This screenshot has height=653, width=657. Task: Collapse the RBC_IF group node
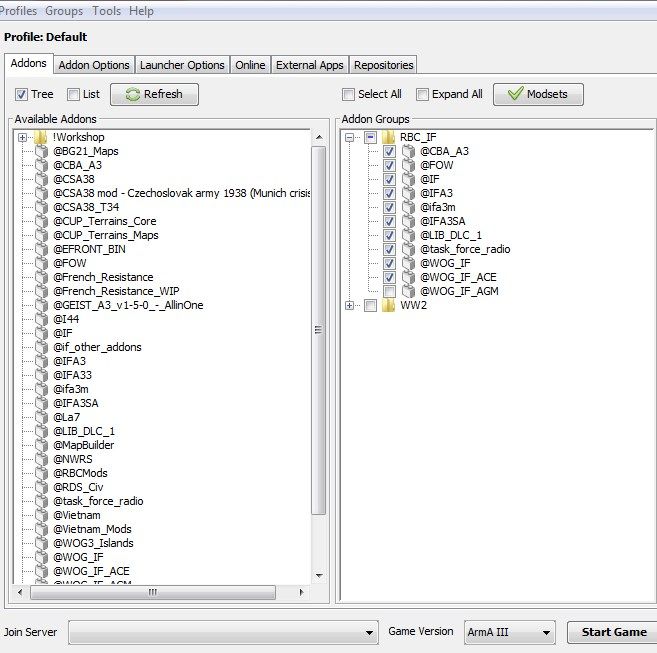coord(349,137)
